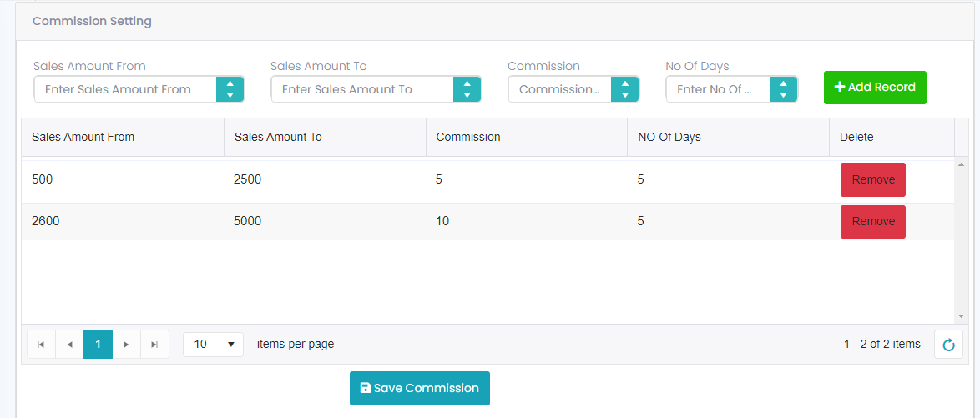
Task: Open items per page dropdown
Action: [x=213, y=345]
